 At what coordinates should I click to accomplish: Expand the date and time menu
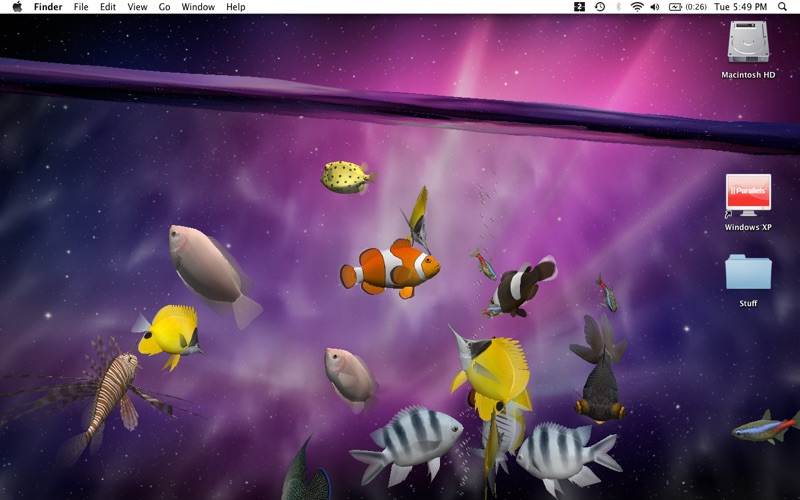(740, 7)
